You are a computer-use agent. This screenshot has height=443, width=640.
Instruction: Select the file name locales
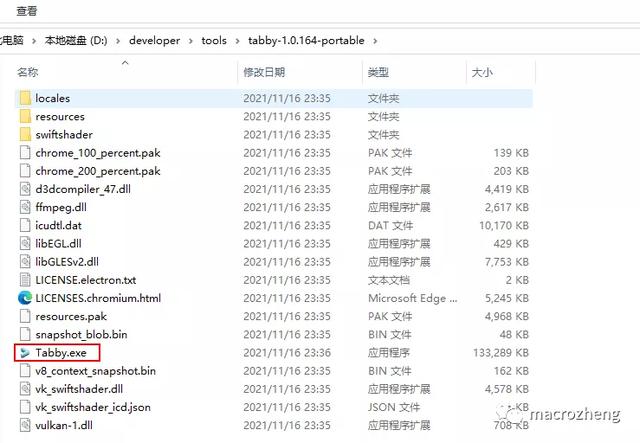(53, 98)
